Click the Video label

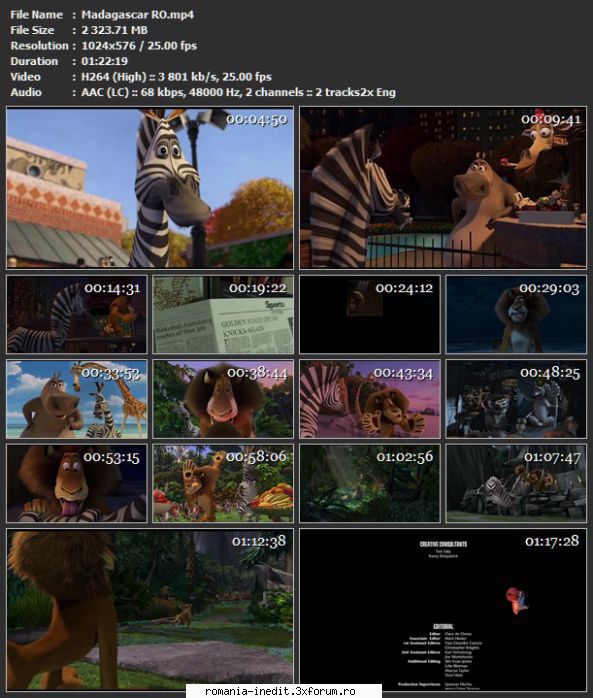tap(25, 77)
